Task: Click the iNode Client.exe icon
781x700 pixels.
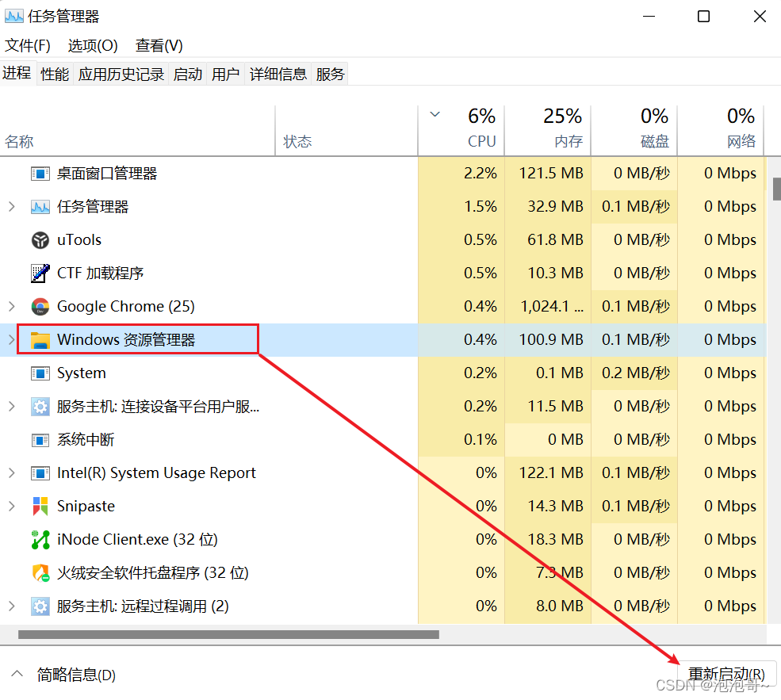Action: coord(40,540)
